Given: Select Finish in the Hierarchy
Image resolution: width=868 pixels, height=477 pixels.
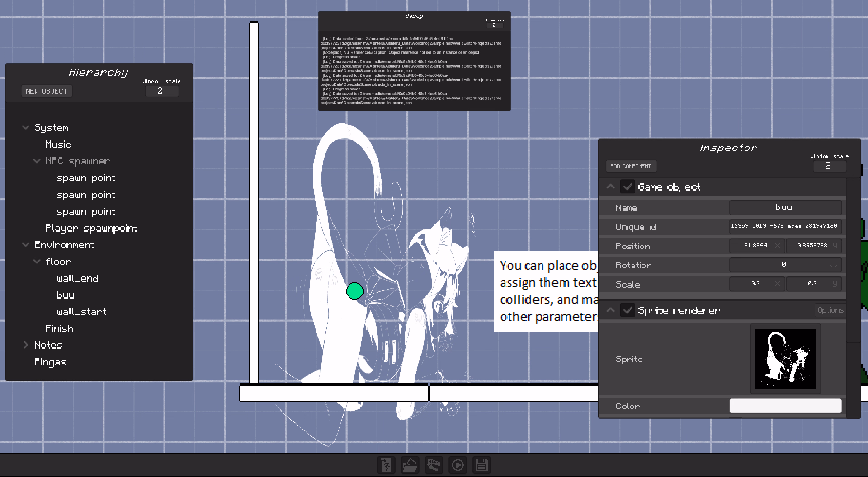Looking at the screenshot, I should point(59,328).
